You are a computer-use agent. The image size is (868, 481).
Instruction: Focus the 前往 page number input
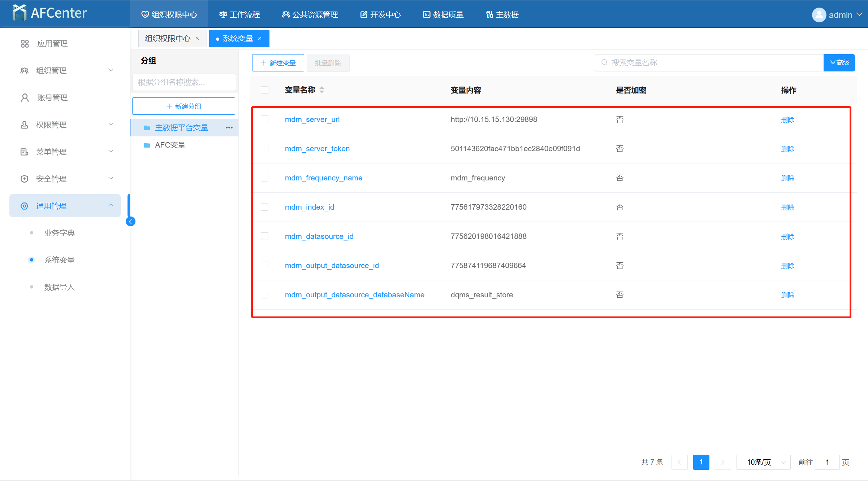point(827,462)
